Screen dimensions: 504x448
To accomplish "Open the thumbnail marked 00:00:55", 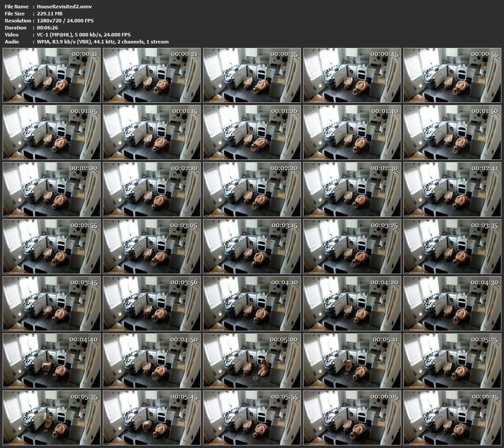I will (452, 76).
